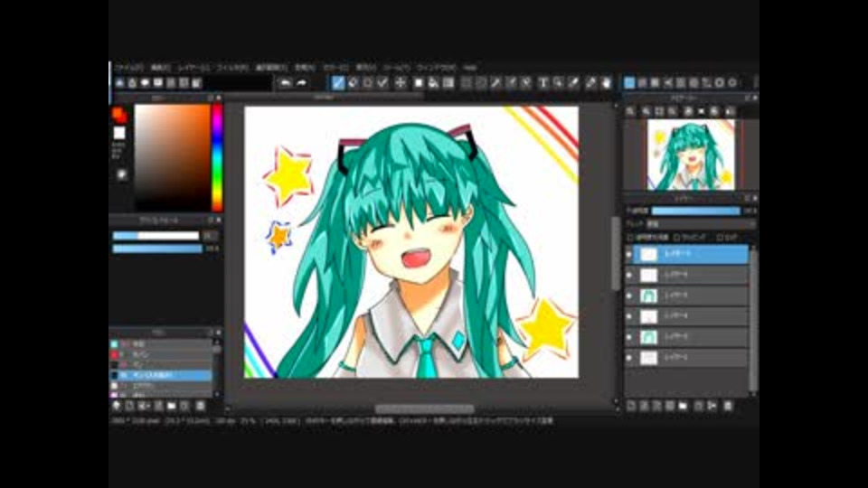The height and width of the screenshot is (488, 868).
Task: Pick a hue on the rainbow bar
Action: point(217,157)
